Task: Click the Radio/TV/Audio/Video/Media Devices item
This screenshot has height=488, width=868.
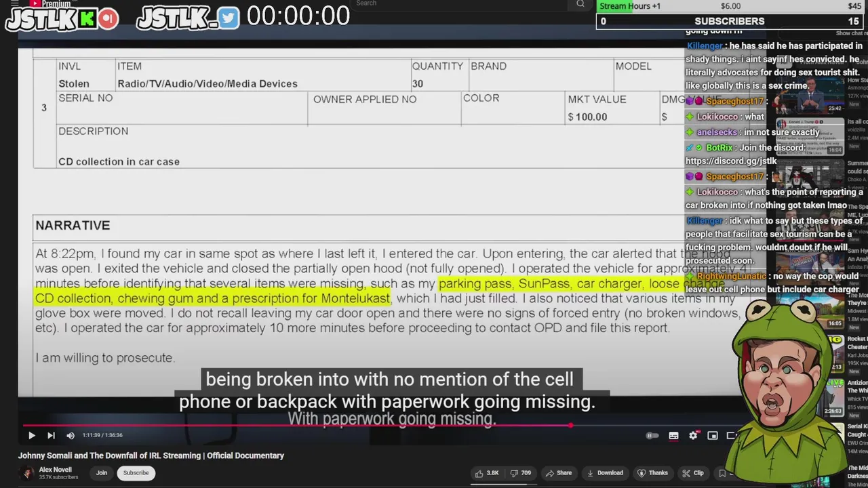Action: [208, 84]
